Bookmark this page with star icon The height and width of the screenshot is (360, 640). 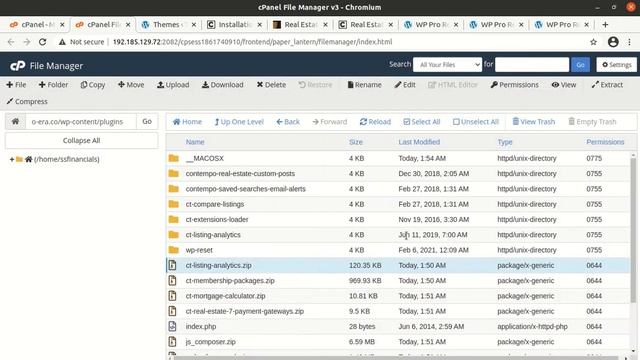pos(593,42)
